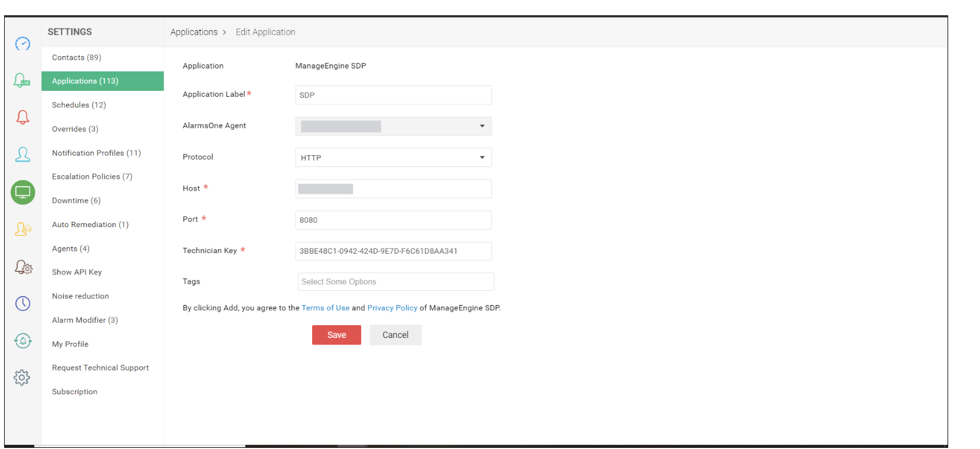Go to Notification Profiles in settings menu
The height and width of the screenshot is (449, 980).
point(96,153)
